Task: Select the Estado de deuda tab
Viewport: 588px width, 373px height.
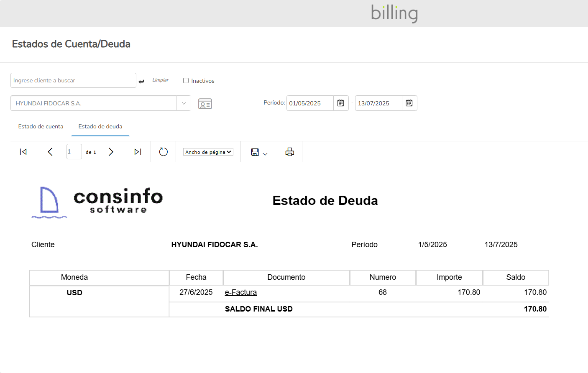Action: 100,126
